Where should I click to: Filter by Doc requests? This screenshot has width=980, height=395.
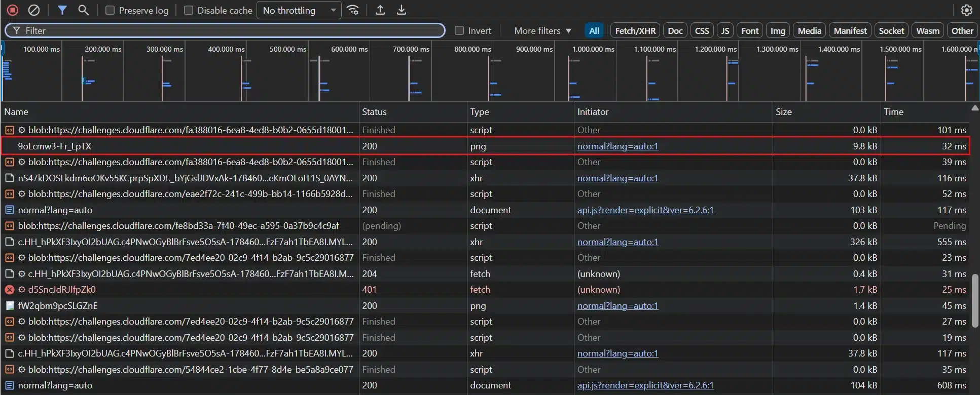point(675,31)
